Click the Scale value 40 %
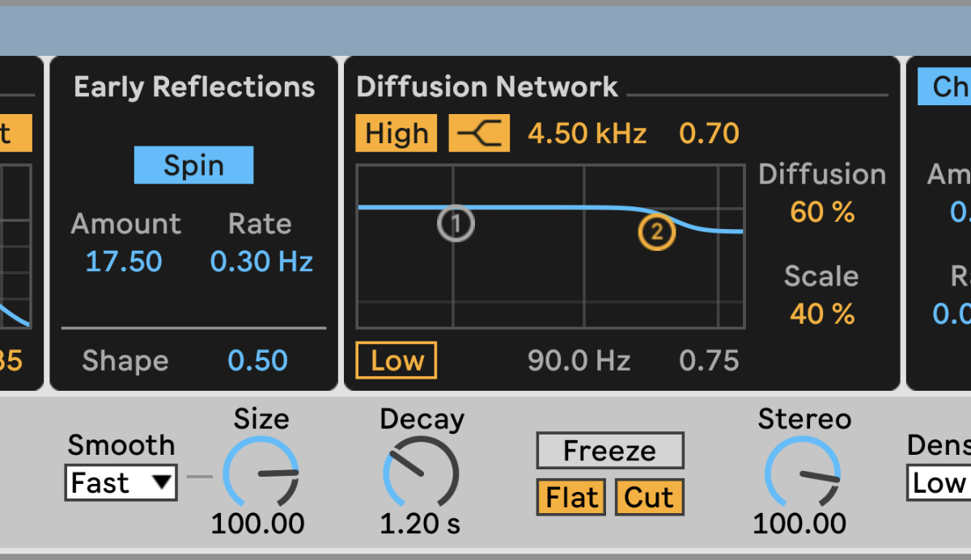The height and width of the screenshot is (560, 971). tap(822, 314)
